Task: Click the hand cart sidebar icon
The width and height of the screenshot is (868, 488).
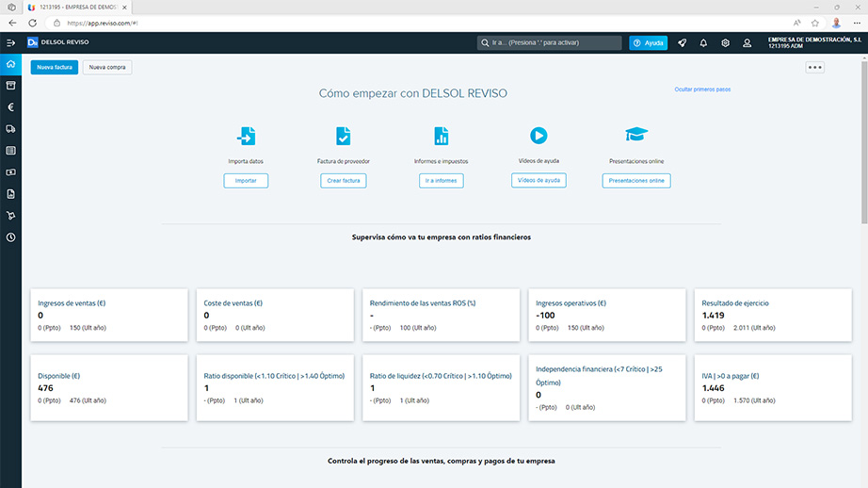Action: (10, 216)
